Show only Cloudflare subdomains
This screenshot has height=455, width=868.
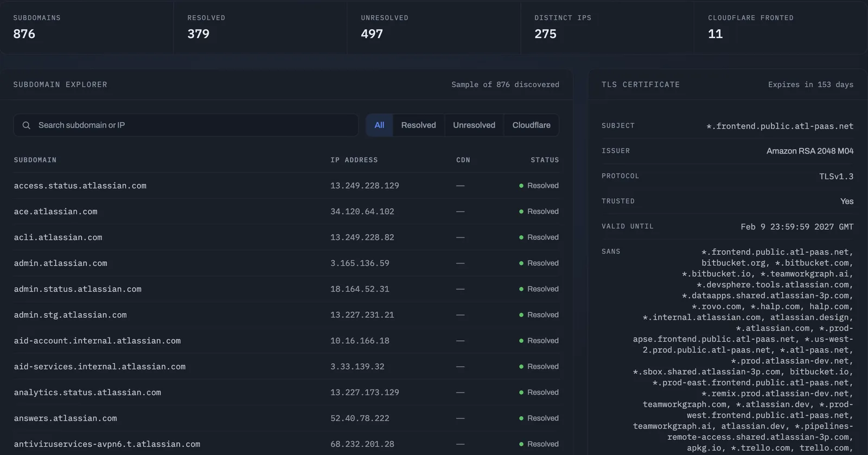coord(531,125)
